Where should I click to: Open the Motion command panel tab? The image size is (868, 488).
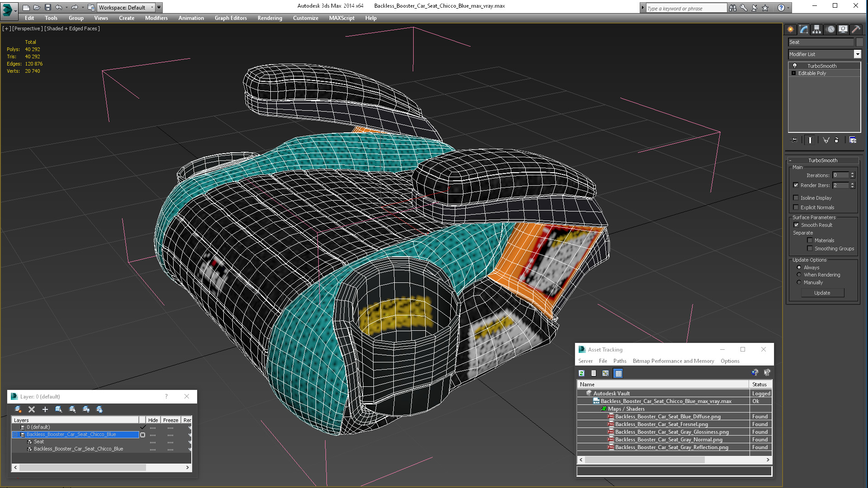[x=830, y=29]
